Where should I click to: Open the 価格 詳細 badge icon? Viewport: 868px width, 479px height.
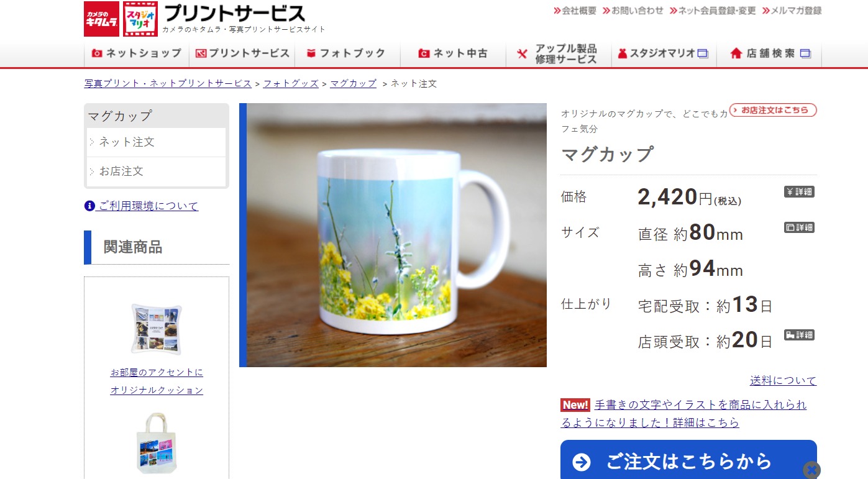[799, 191]
